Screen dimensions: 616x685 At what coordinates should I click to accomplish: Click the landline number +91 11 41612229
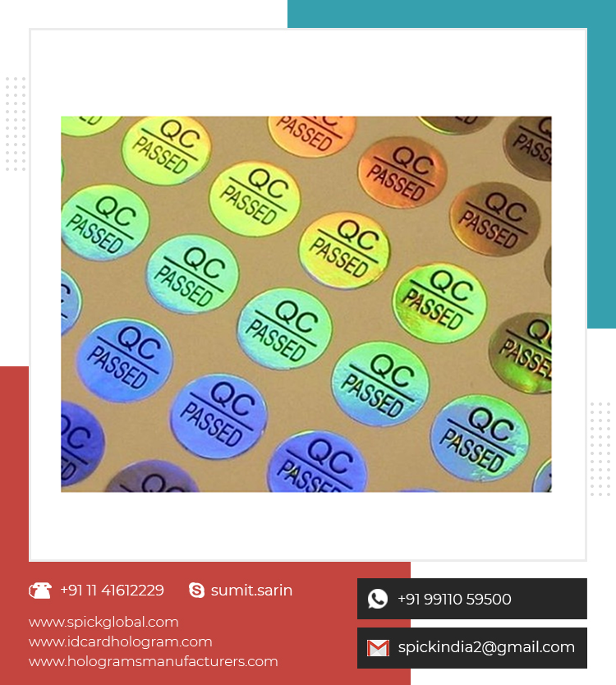(x=112, y=591)
